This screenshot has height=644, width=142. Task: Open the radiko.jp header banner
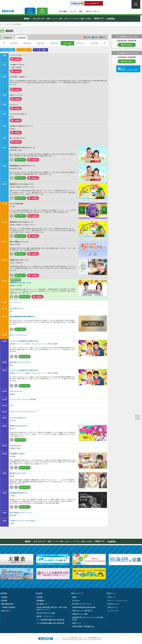pyautogui.click(x=86, y=3)
